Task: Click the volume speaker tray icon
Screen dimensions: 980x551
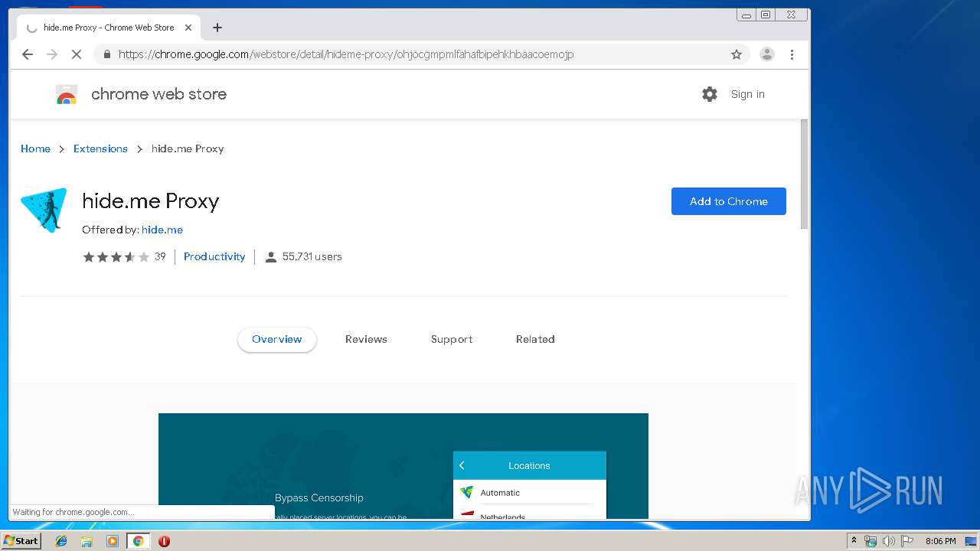Action: click(x=889, y=541)
